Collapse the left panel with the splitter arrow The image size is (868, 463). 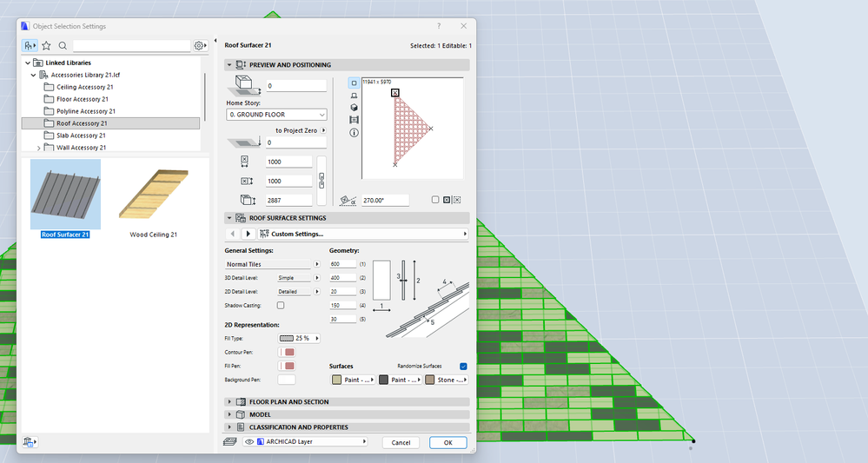[215, 40]
